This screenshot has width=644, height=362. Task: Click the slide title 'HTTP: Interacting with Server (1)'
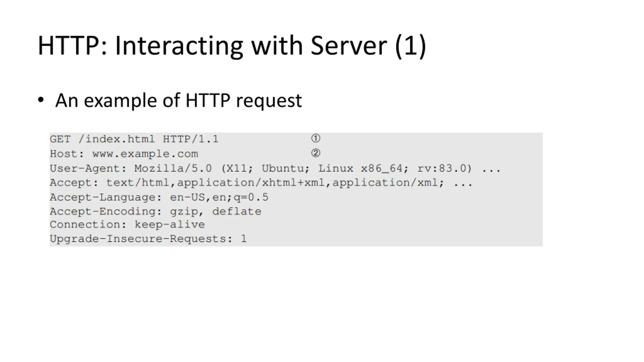pos(232,46)
